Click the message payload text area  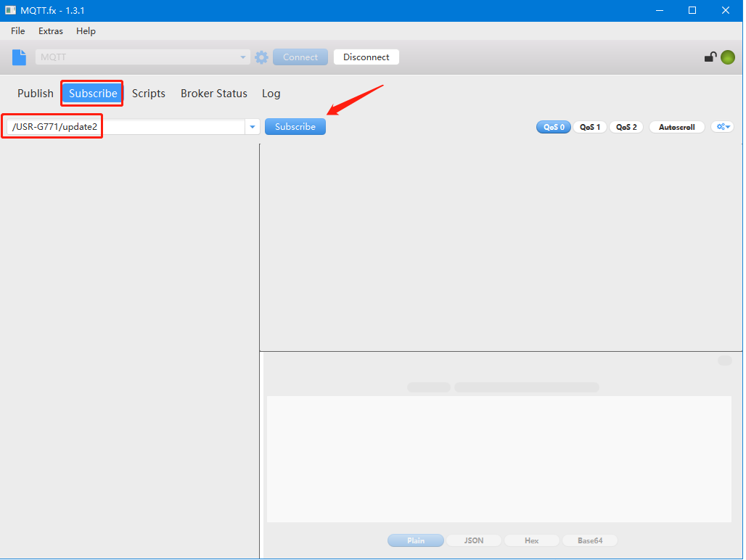[499, 459]
